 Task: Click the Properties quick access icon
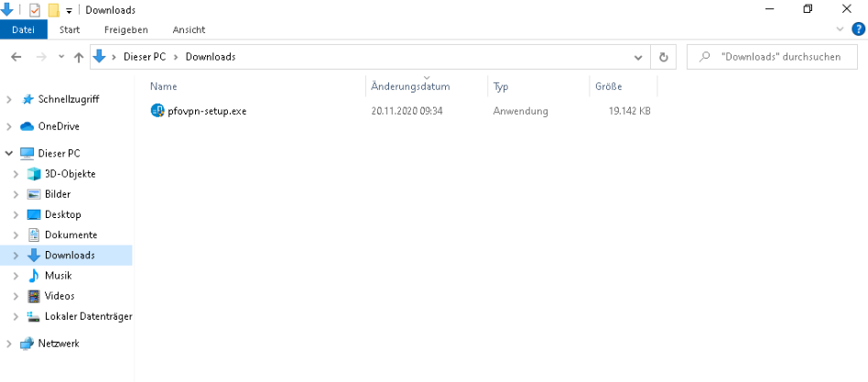[35, 10]
